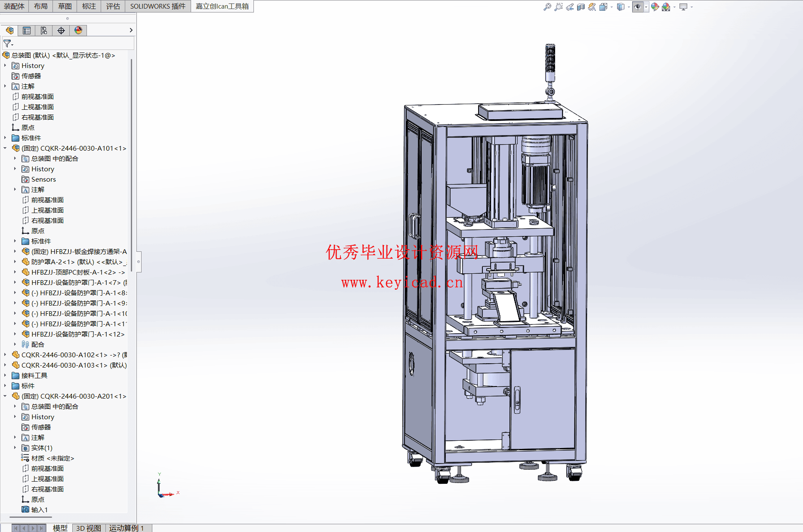Open the Dynamic Annotation Views icon
This screenshot has width=803, height=532.
coord(592,7)
